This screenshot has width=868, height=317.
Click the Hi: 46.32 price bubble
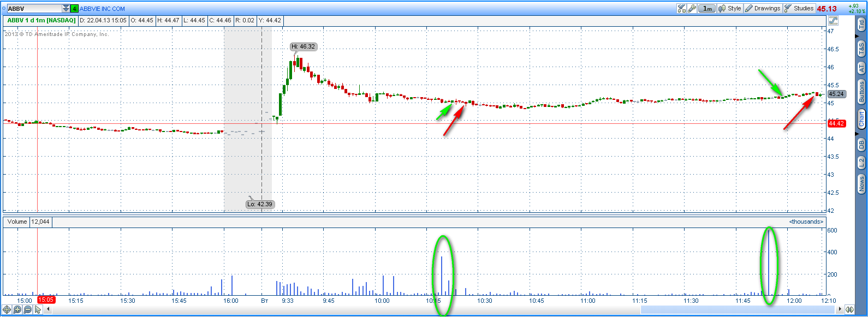[x=303, y=47]
